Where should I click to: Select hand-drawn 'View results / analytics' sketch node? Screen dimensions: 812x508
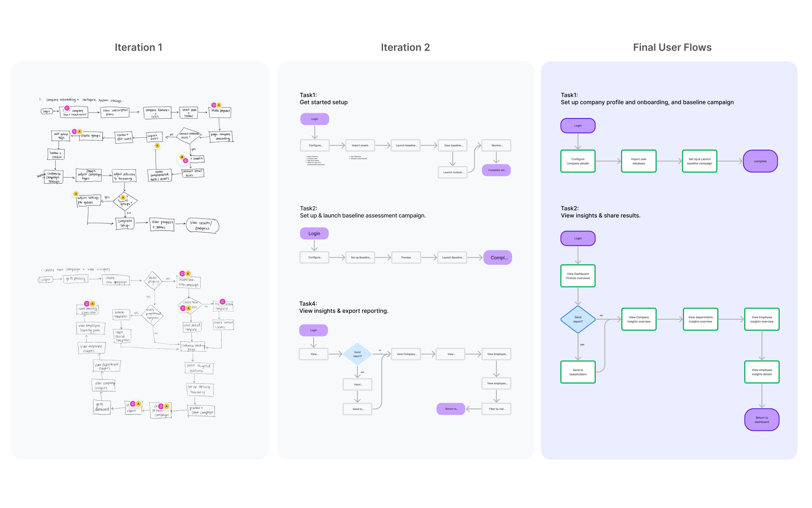point(202,225)
